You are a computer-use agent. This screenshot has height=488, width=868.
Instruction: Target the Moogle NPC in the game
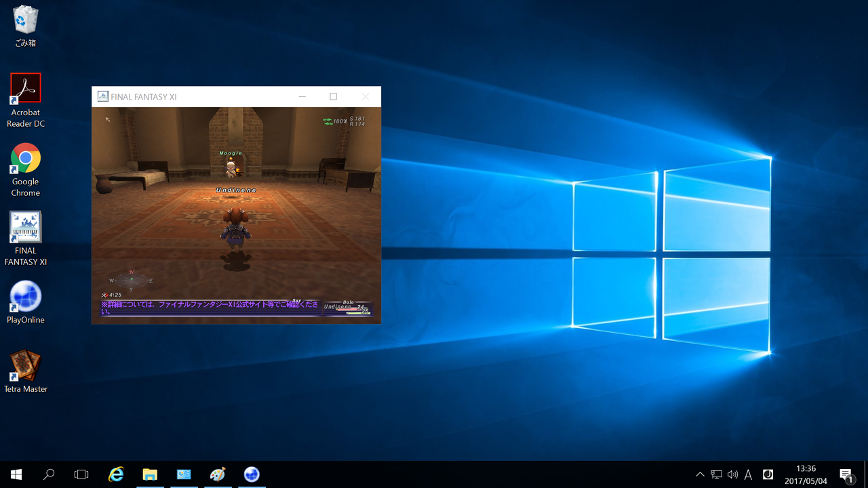tap(231, 168)
